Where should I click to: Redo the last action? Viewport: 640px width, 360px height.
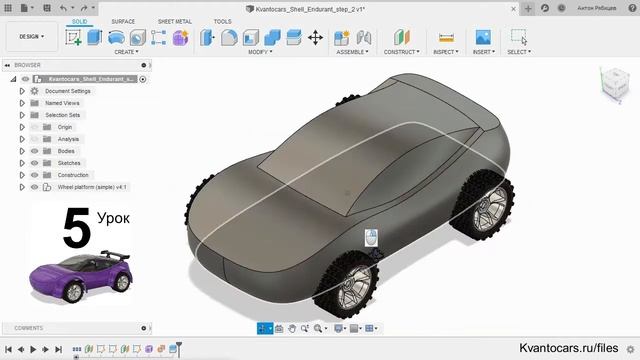click(84, 8)
